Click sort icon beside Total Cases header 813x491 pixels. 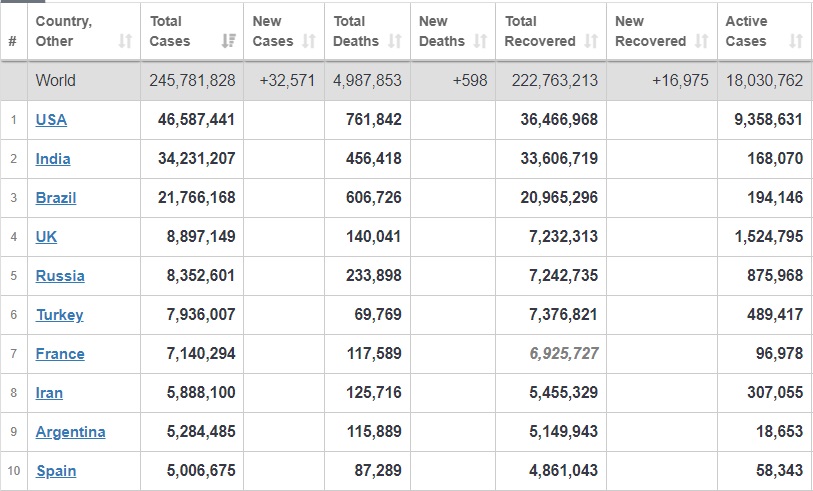tap(228, 41)
